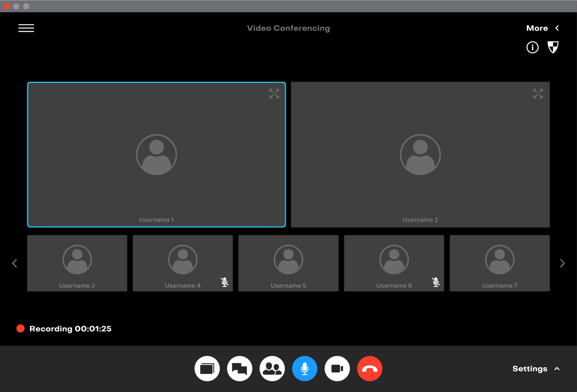
Task: Click Username 6 muted mic icon
Action: 436,282
